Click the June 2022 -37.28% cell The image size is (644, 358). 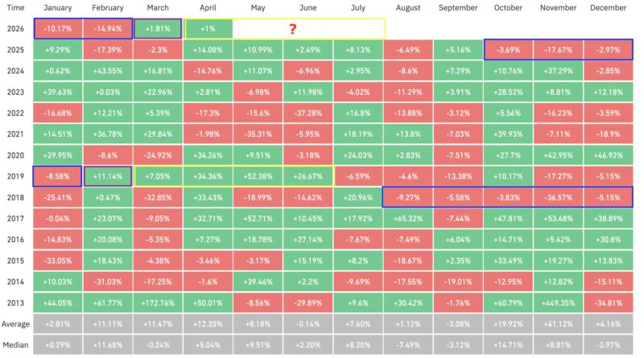(x=308, y=113)
